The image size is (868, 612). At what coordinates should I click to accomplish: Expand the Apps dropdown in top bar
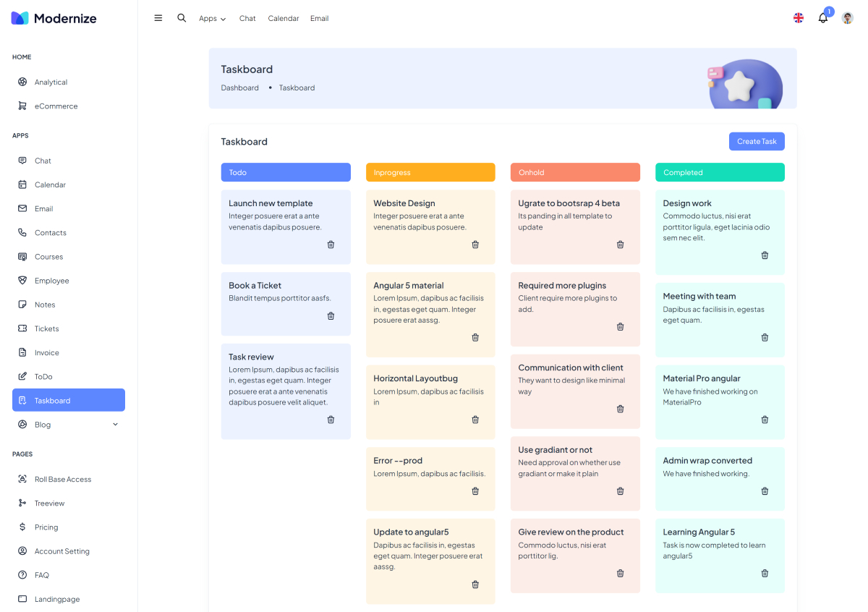212,19
